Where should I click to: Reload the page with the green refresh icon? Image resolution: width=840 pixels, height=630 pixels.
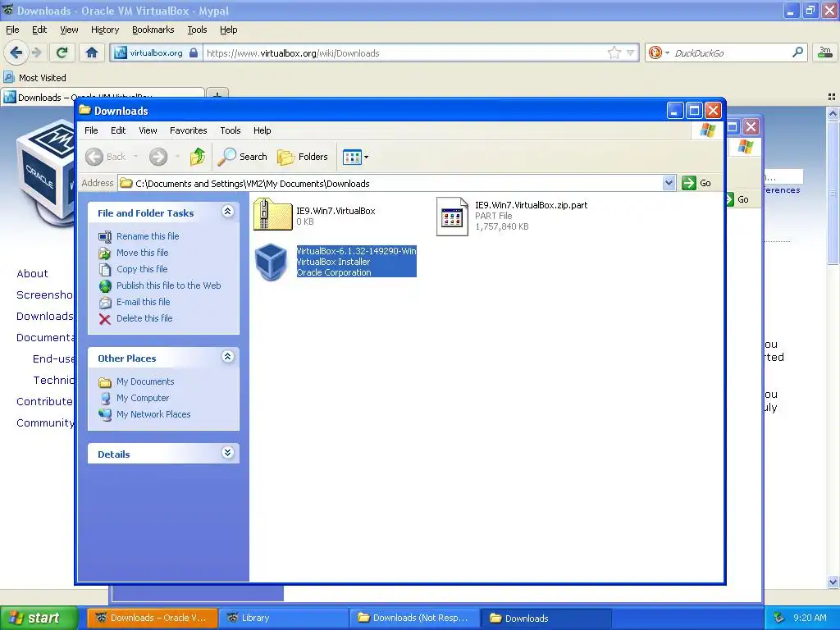pyautogui.click(x=62, y=52)
